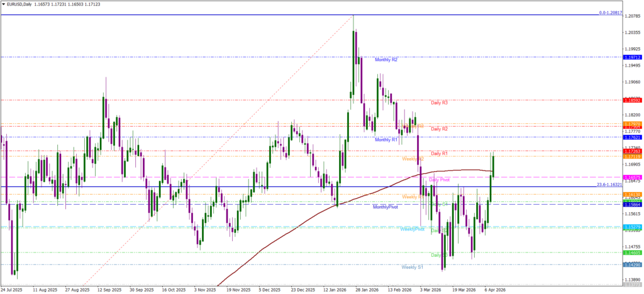Click the green 1.14605 price tag
This screenshot has height=294, width=644.
pos(631,252)
